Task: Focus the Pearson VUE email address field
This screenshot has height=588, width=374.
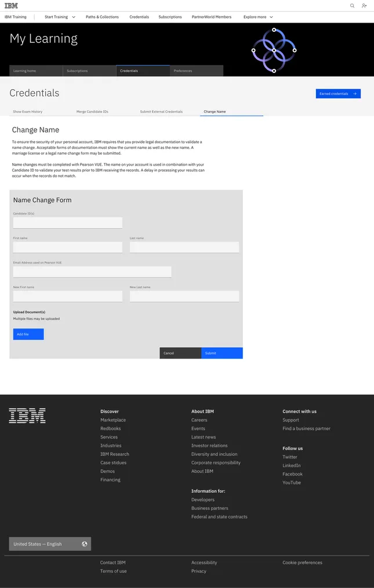Action: pos(92,272)
